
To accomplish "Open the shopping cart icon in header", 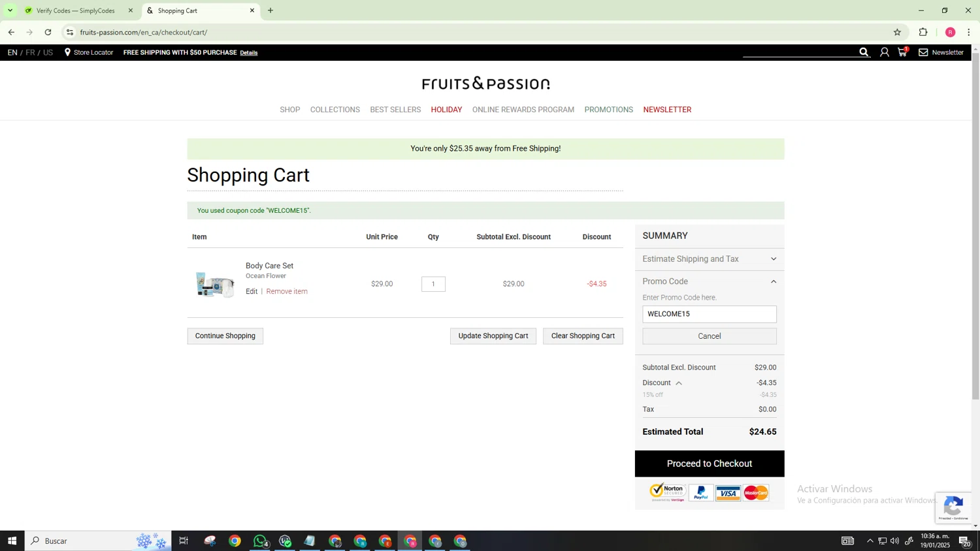I will coord(903,52).
